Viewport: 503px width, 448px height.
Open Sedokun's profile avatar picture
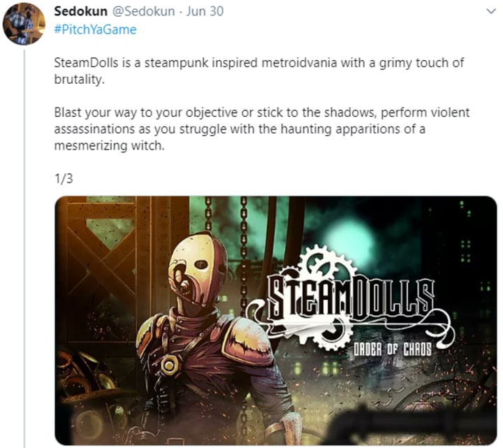pyautogui.click(x=24, y=24)
